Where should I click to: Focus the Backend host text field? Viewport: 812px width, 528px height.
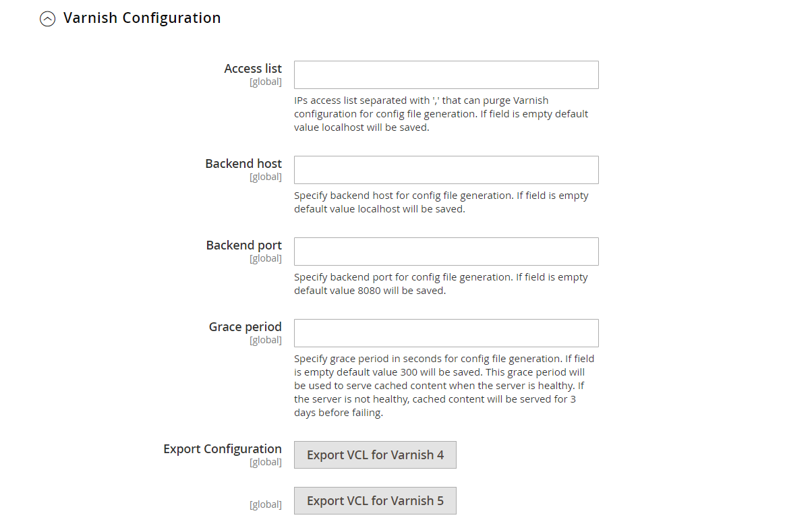tap(446, 170)
